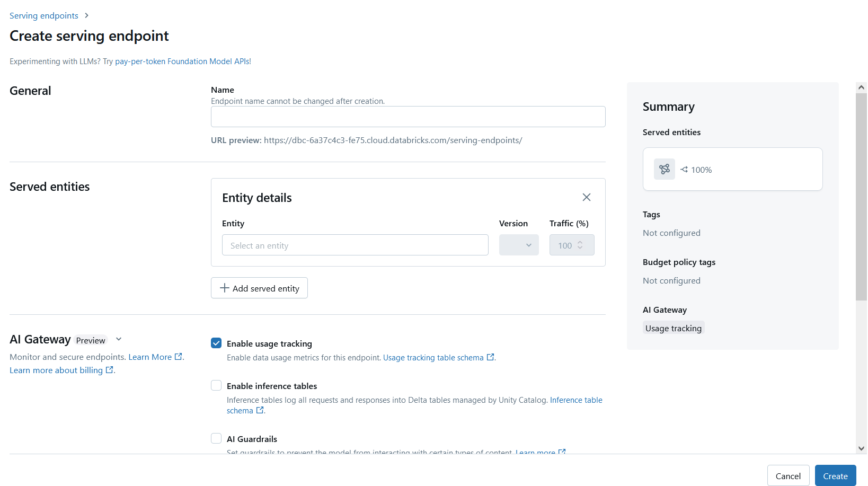Click external icon after Usage tracking table schema
868x486 pixels.
[491, 357]
